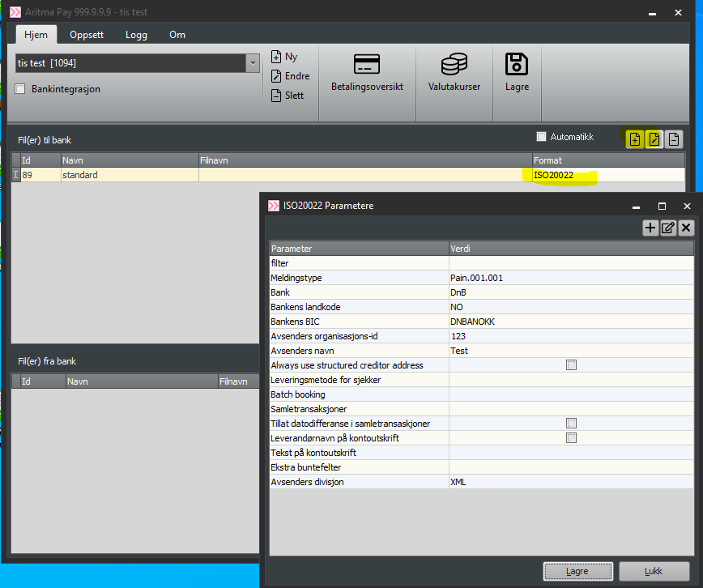Add new file to bank entry
This screenshot has height=588, width=703.
click(634, 139)
